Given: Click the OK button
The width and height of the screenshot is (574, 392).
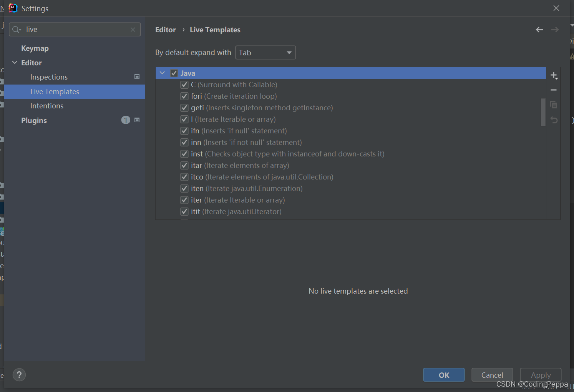Looking at the screenshot, I should pos(444,375).
